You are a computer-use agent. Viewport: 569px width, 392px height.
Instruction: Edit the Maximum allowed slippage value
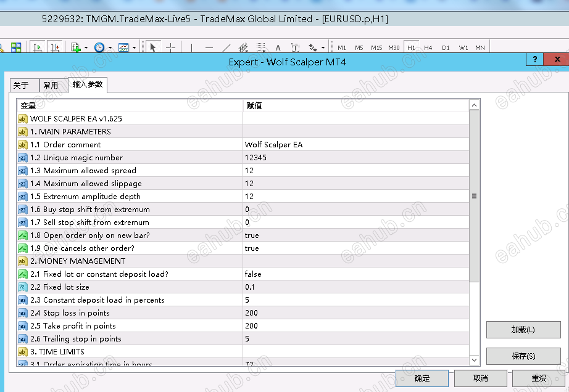point(356,183)
